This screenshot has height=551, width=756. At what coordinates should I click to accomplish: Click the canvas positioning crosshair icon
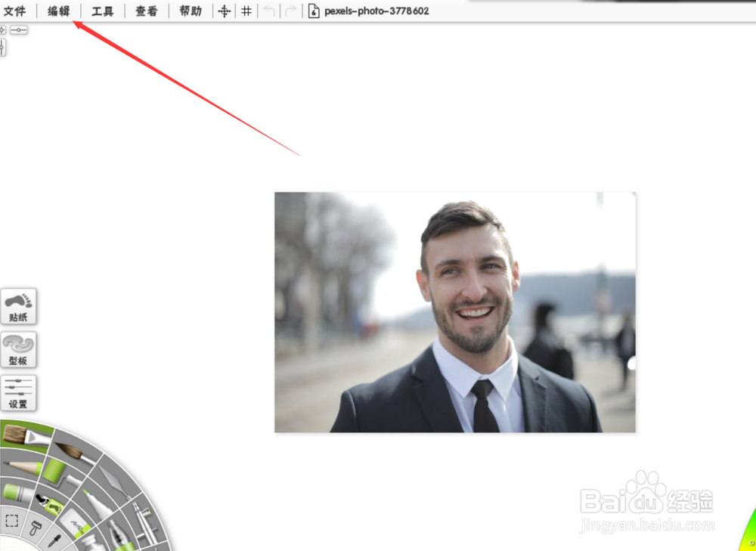[x=225, y=11]
